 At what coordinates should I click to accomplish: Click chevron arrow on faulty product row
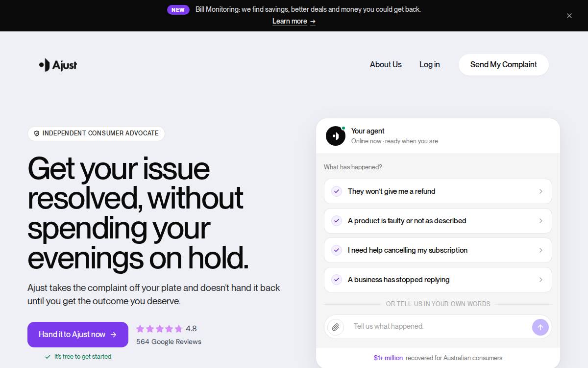tap(541, 221)
